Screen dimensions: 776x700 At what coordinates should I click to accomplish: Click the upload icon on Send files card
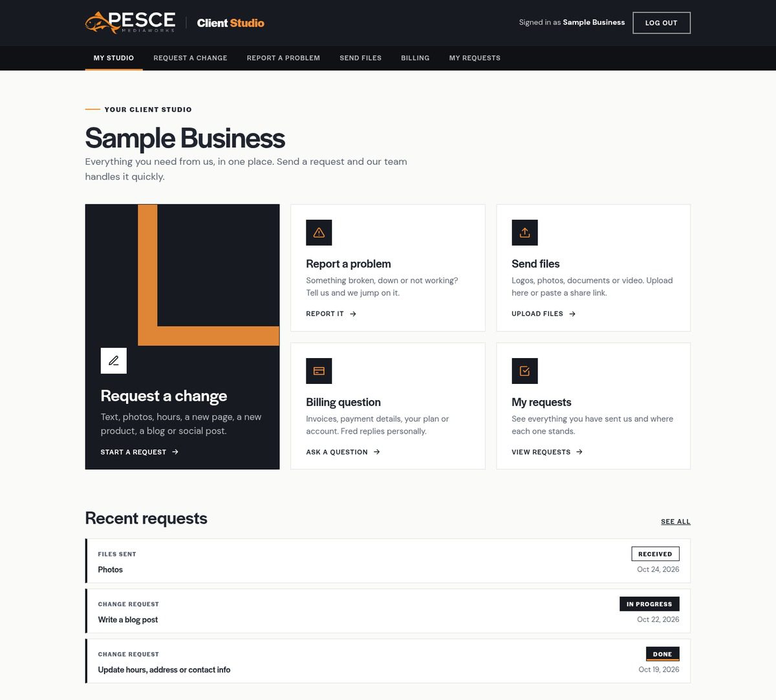(x=524, y=233)
